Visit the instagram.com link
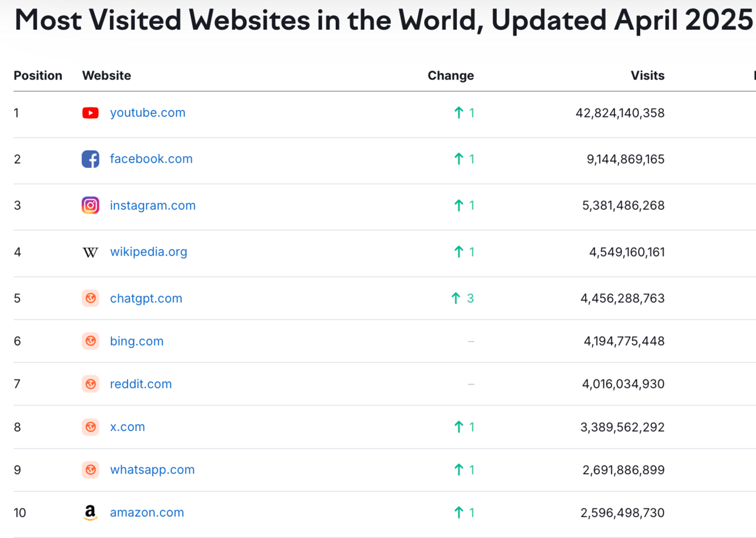This screenshot has width=756, height=538. click(153, 205)
